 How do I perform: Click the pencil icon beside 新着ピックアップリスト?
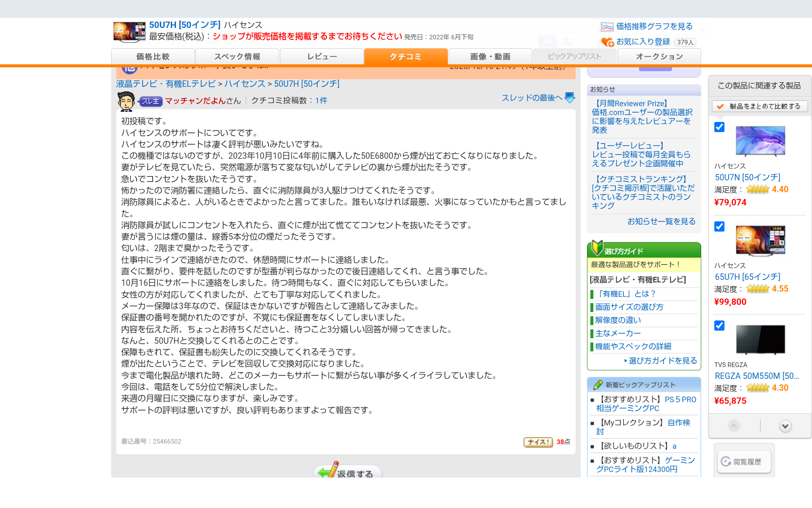[x=598, y=385]
